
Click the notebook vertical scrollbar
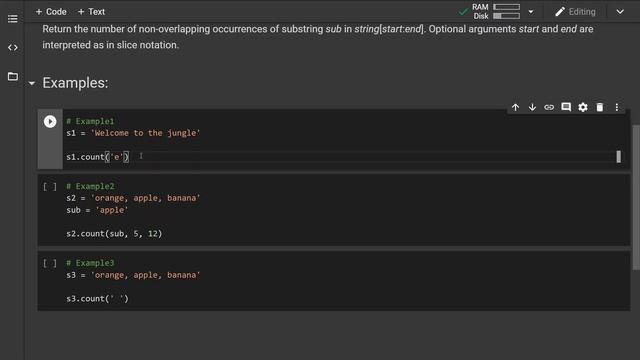[x=636, y=198]
